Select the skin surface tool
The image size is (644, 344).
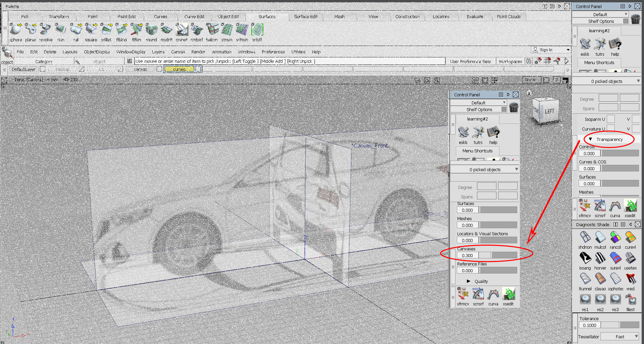coord(61,30)
